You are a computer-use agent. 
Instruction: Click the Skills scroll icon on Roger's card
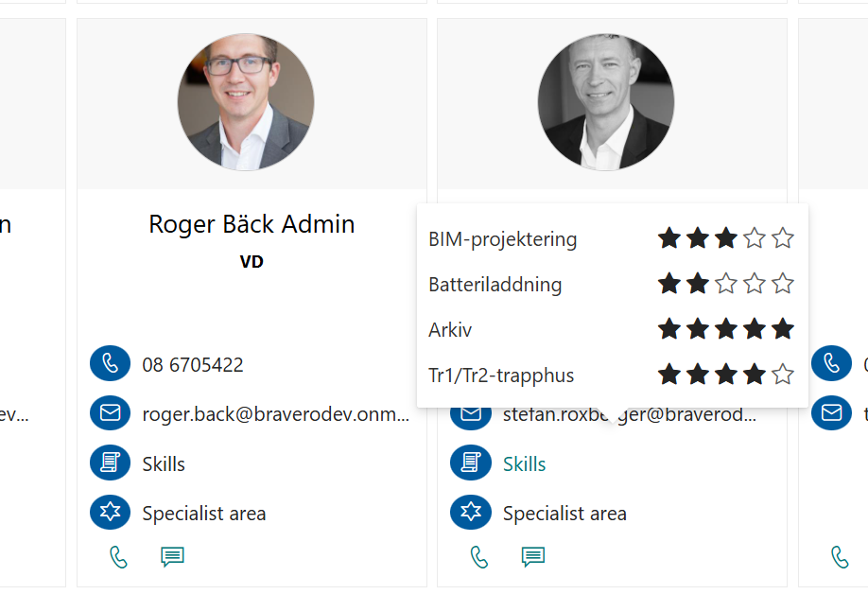click(111, 463)
